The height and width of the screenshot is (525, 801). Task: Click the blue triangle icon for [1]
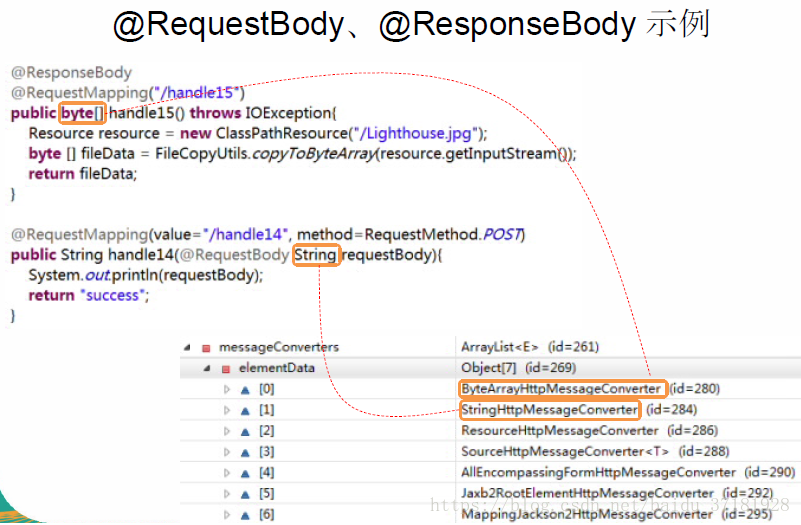(245, 411)
